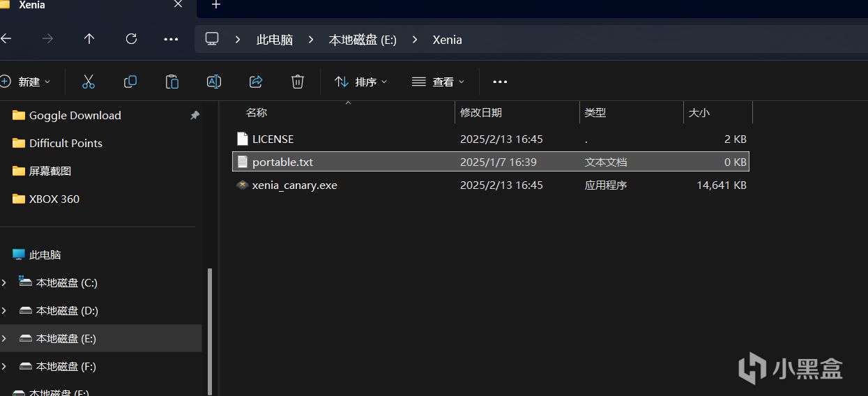Screen dimensions: 868x396
Task: Click the portable.txt document icon
Action: [242, 162]
